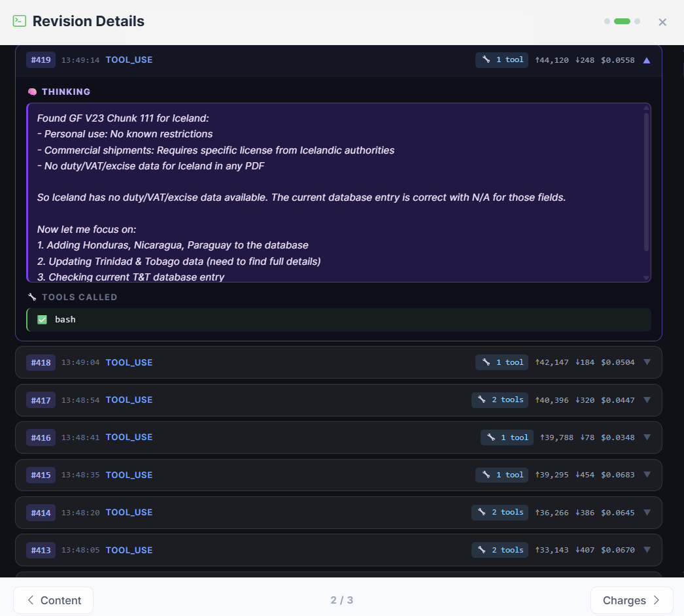Click the line 'Found GF V23 Chunk 111 for Iceland'

coord(122,118)
